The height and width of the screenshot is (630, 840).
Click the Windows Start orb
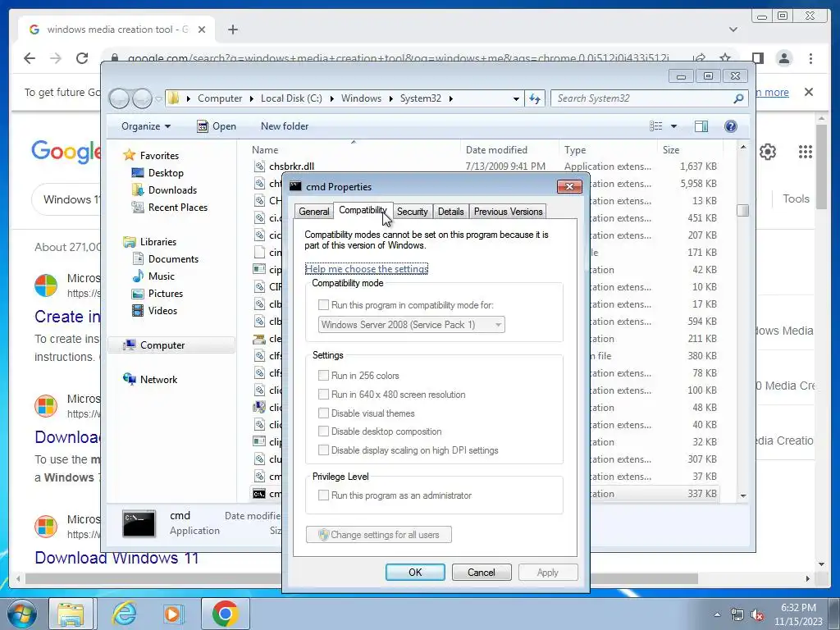coord(21,614)
